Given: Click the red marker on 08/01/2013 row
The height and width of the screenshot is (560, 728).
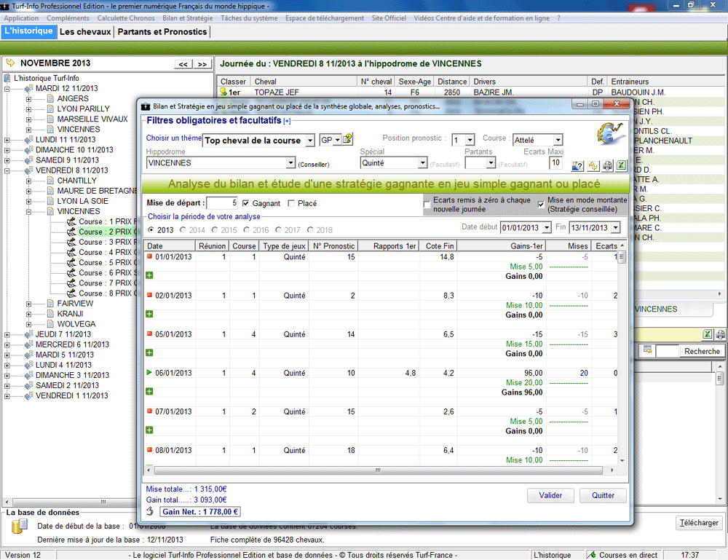Looking at the screenshot, I should pos(149,449).
